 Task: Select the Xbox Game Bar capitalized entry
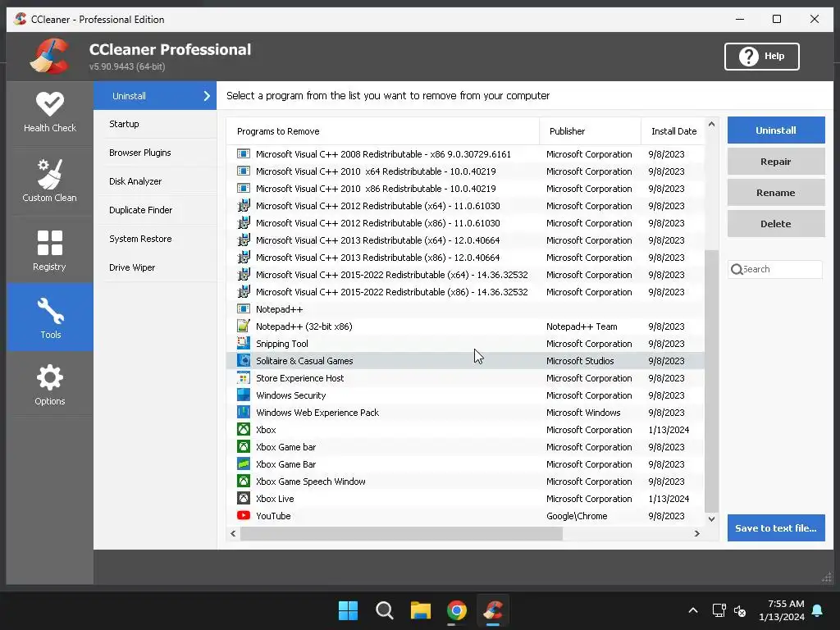(465, 464)
